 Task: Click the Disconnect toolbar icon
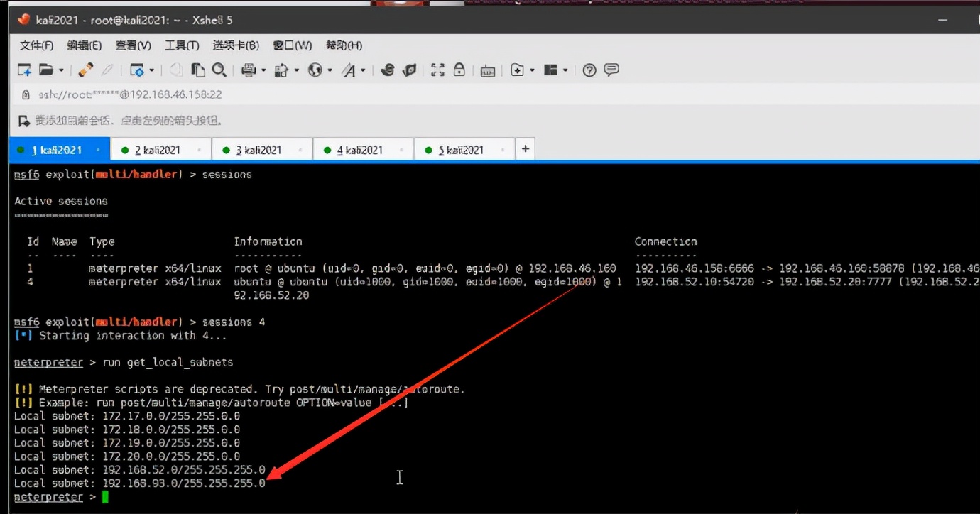click(x=107, y=70)
